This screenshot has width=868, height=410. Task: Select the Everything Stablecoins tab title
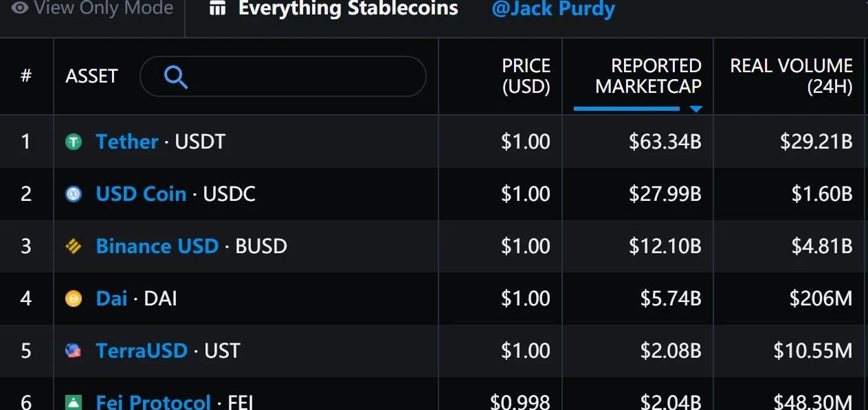coord(348,9)
